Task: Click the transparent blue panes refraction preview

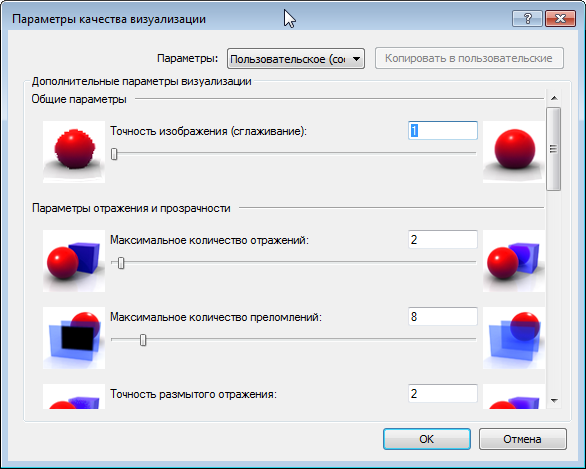Action: (513, 338)
